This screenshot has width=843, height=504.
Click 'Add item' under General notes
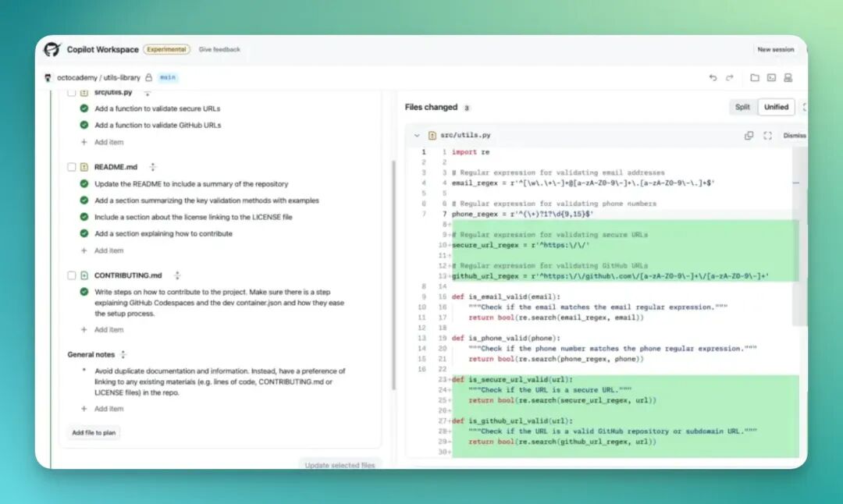click(108, 409)
